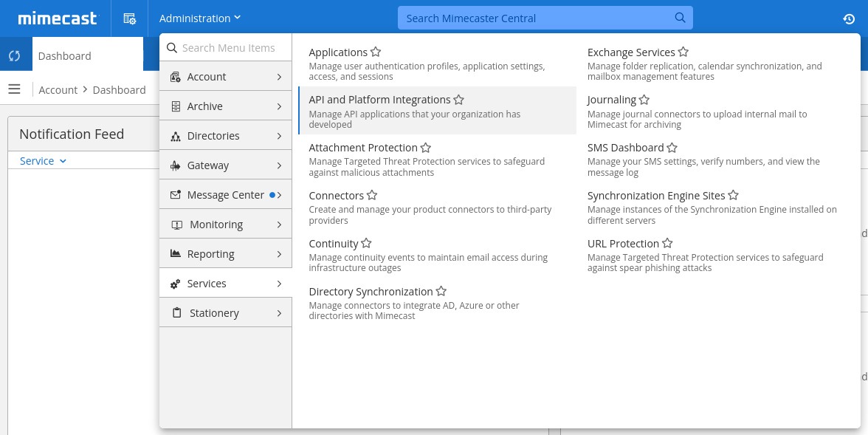Select the Archive menu category
Screen dimensions: 868x435
pos(225,106)
